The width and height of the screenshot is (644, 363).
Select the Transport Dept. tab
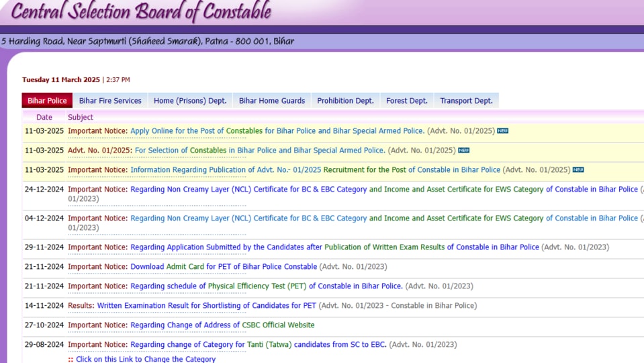pyautogui.click(x=466, y=101)
